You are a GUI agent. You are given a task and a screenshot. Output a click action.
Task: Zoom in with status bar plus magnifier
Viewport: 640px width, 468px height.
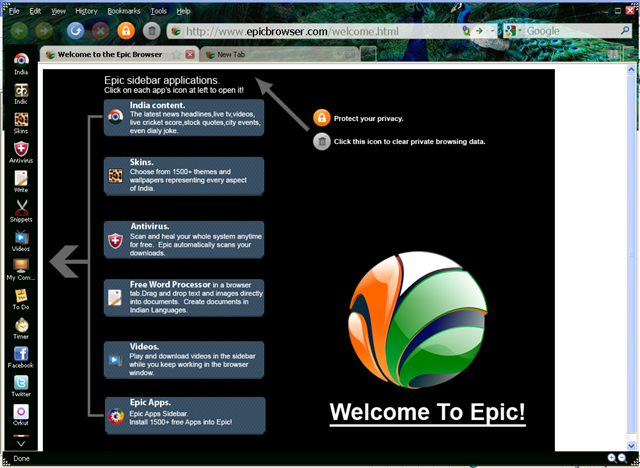611,458
